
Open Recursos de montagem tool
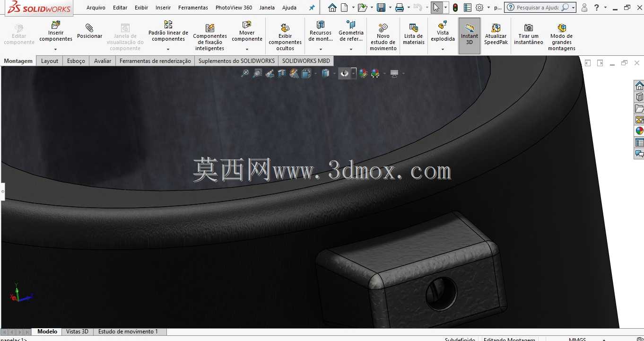(x=321, y=32)
